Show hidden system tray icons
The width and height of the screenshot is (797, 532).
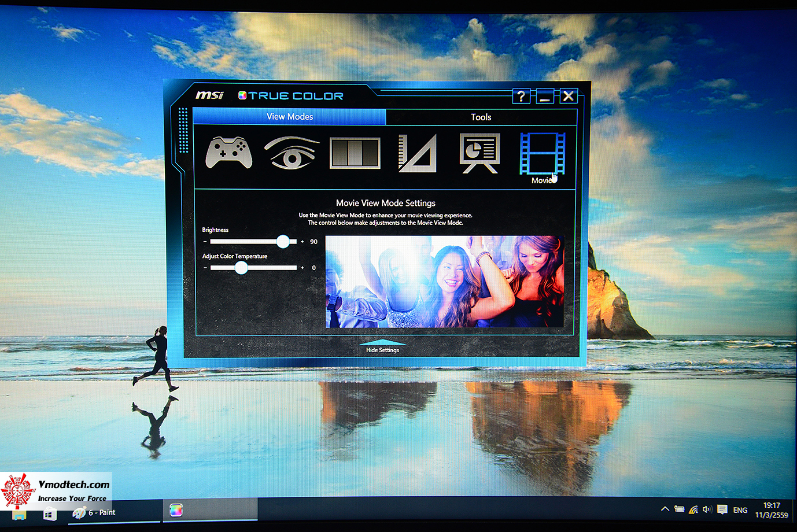pyautogui.click(x=665, y=509)
